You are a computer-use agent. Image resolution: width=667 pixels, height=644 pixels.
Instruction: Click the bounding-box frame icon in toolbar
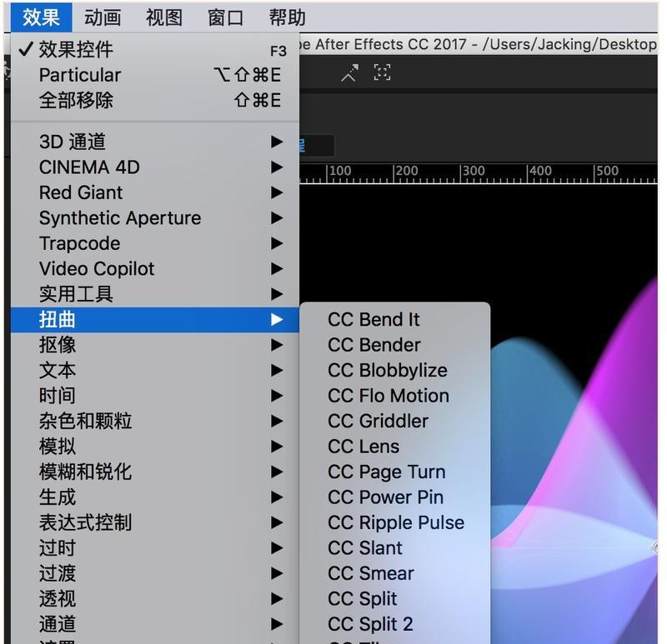coord(382,72)
